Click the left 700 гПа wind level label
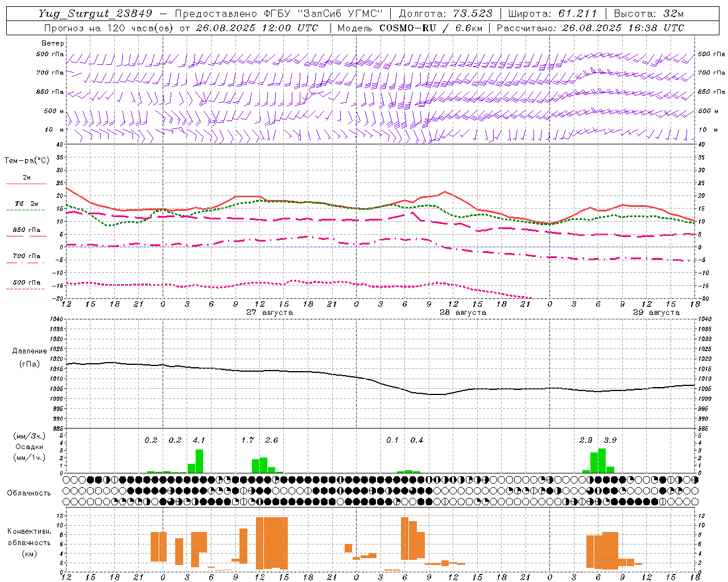728x582 pixels. pyautogui.click(x=50, y=73)
